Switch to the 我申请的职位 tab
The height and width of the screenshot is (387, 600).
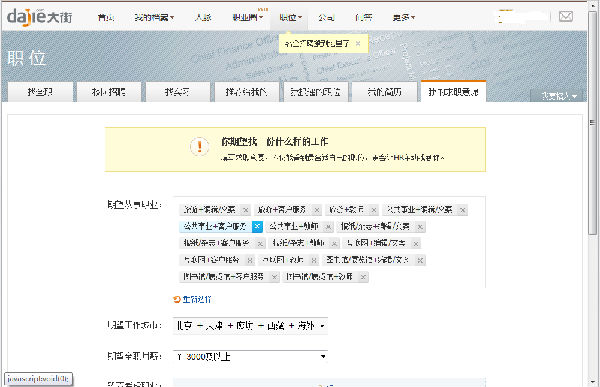pyautogui.click(x=315, y=92)
